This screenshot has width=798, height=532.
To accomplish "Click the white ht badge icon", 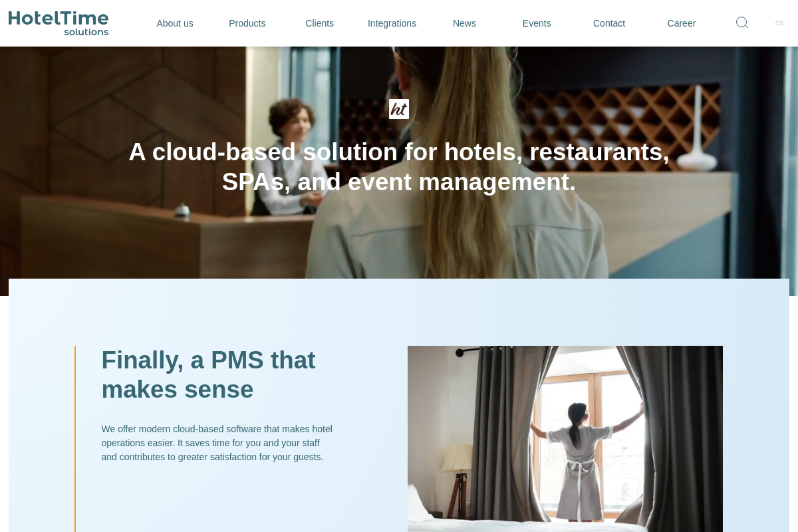I will (x=399, y=109).
